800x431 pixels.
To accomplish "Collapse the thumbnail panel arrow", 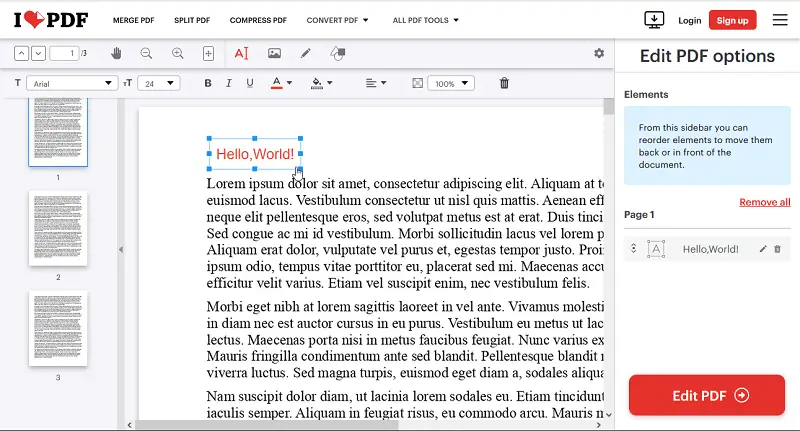I will pos(121,249).
